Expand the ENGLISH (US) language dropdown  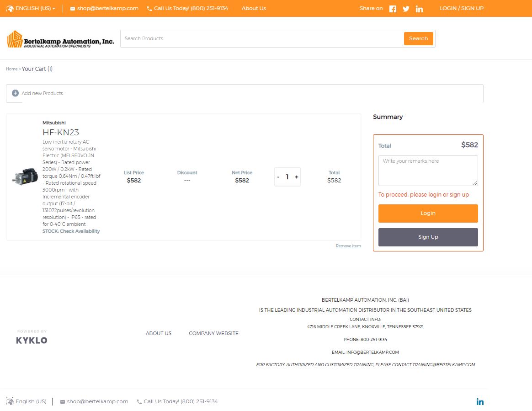click(x=35, y=9)
